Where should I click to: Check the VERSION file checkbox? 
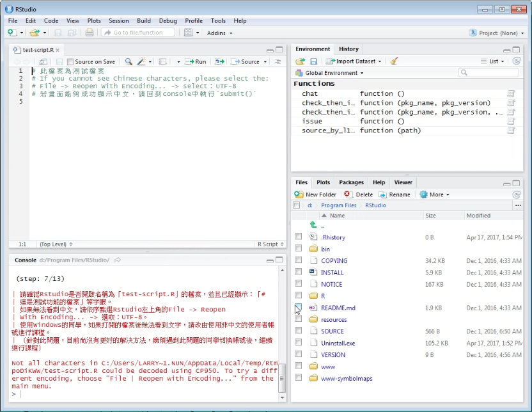pos(298,354)
